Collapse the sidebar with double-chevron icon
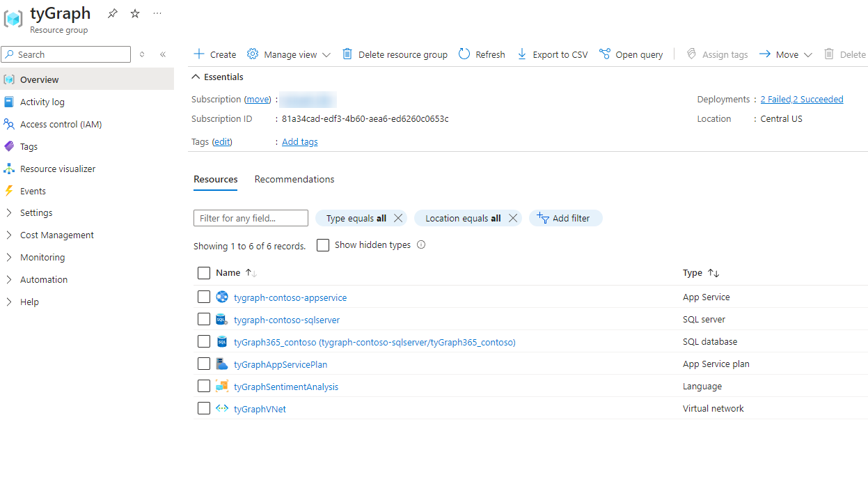 (163, 54)
